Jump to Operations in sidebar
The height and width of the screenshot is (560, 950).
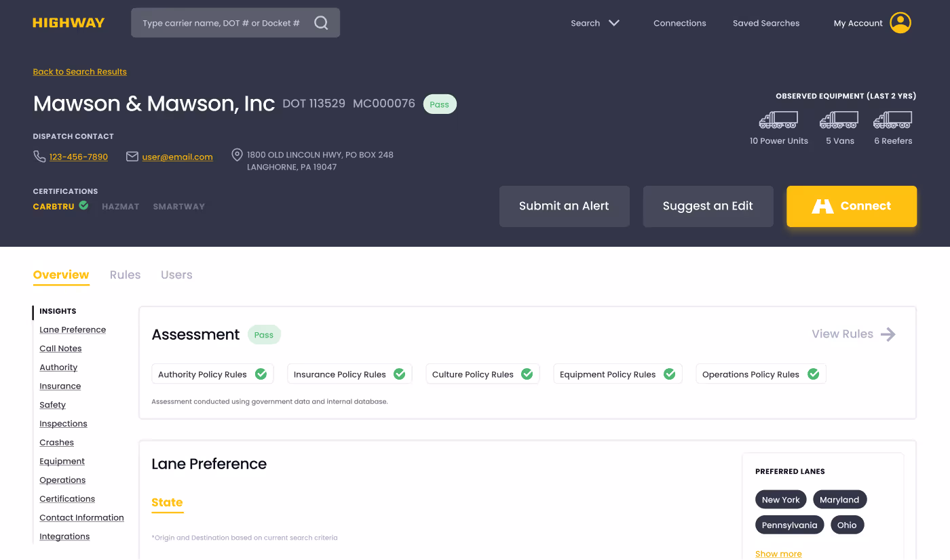(62, 480)
